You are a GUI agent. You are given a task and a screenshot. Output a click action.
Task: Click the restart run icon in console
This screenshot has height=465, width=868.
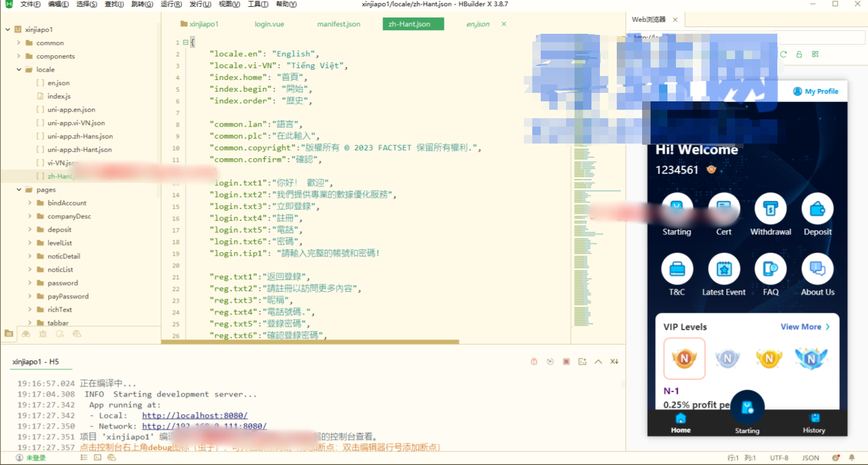[x=550, y=361]
